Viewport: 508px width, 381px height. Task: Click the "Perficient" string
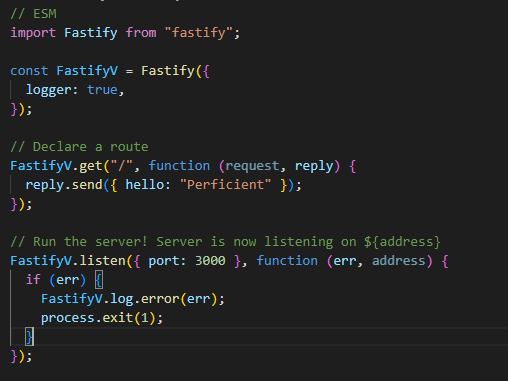(226, 185)
